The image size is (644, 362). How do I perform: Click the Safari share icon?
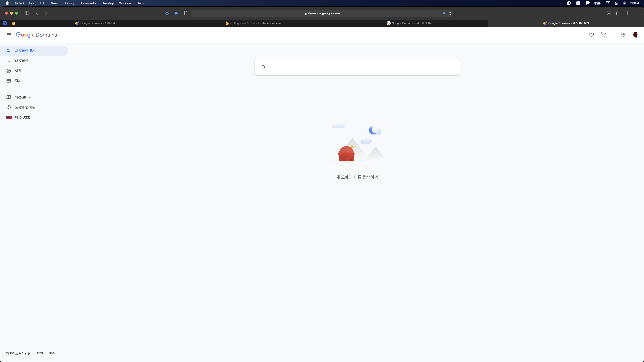tap(618, 13)
